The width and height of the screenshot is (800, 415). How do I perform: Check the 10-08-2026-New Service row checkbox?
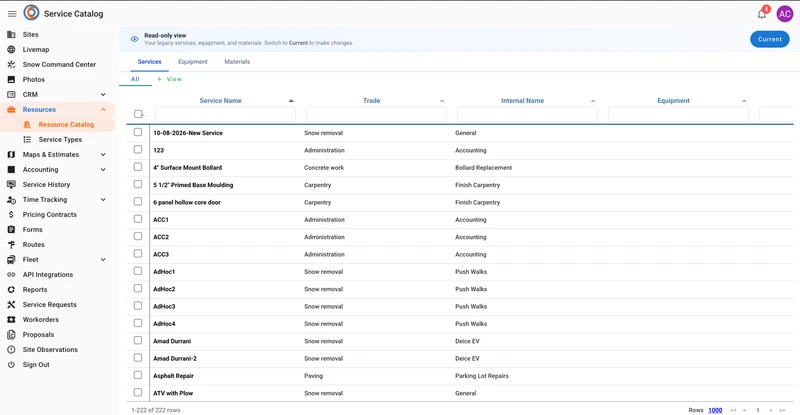tap(138, 132)
